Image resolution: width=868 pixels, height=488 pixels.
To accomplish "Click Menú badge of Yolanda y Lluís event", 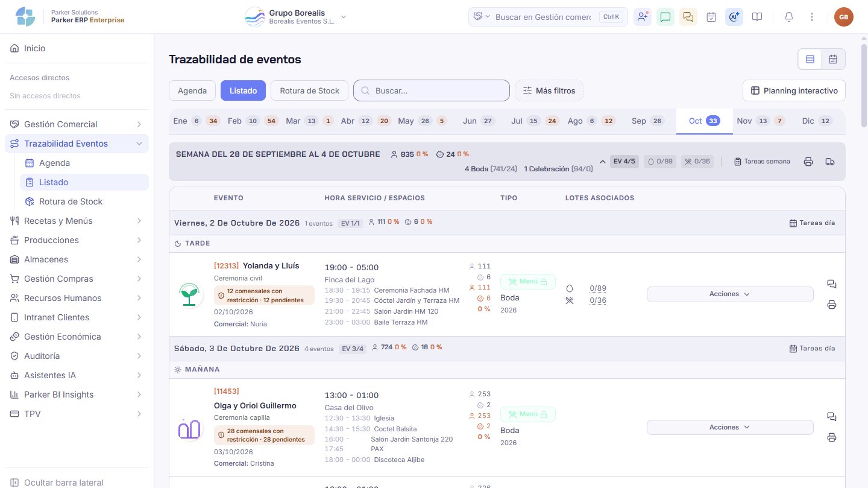I will point(528,282).
